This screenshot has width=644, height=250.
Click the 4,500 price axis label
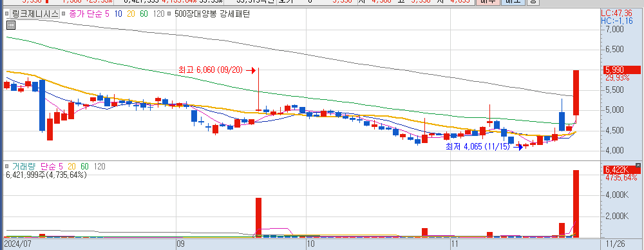tap(614, 130)
